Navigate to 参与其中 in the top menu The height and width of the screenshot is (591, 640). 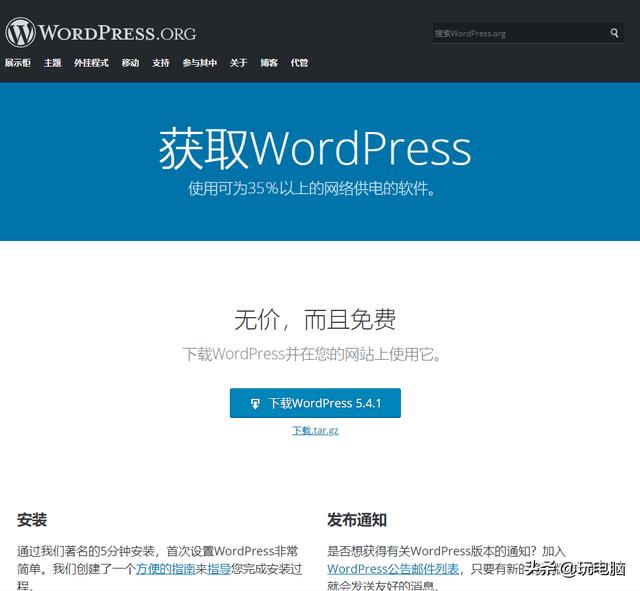199,63
